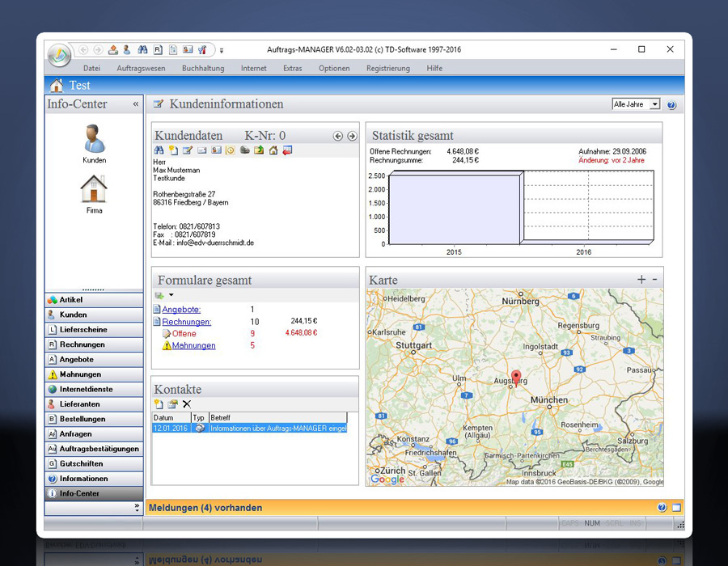
Task: Zoom in on the map with plus
Action: 641,280
